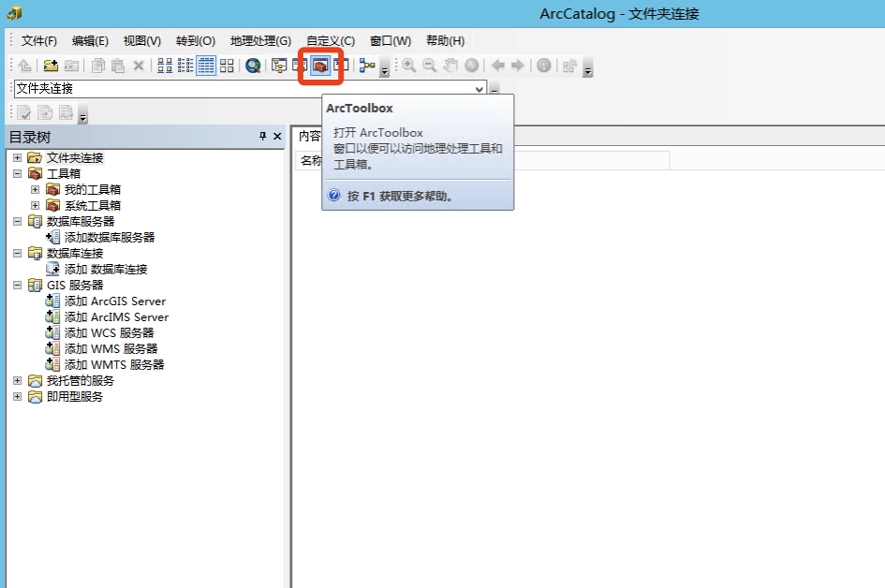Collapse 数据库连接 node

tap(18, 253)
